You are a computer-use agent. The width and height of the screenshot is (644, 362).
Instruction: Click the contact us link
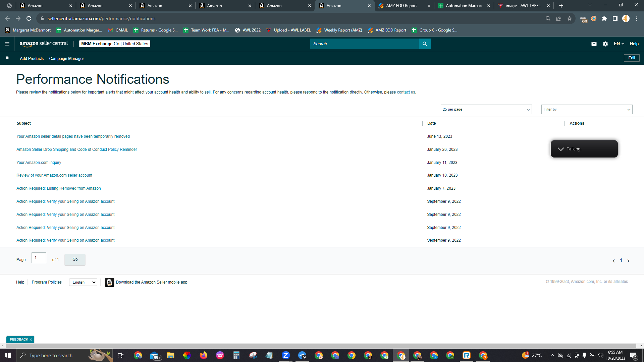406,92
